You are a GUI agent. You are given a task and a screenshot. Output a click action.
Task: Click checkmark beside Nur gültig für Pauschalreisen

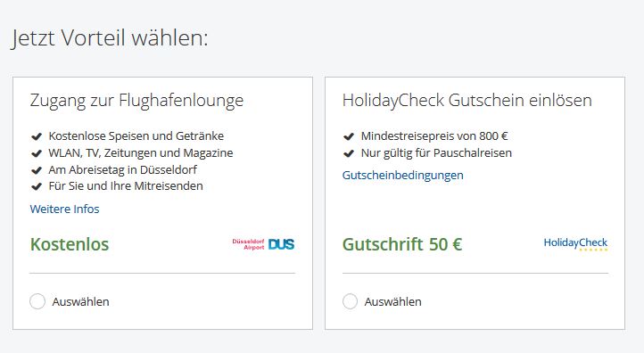pyautogui.click(x=349, y=153)
